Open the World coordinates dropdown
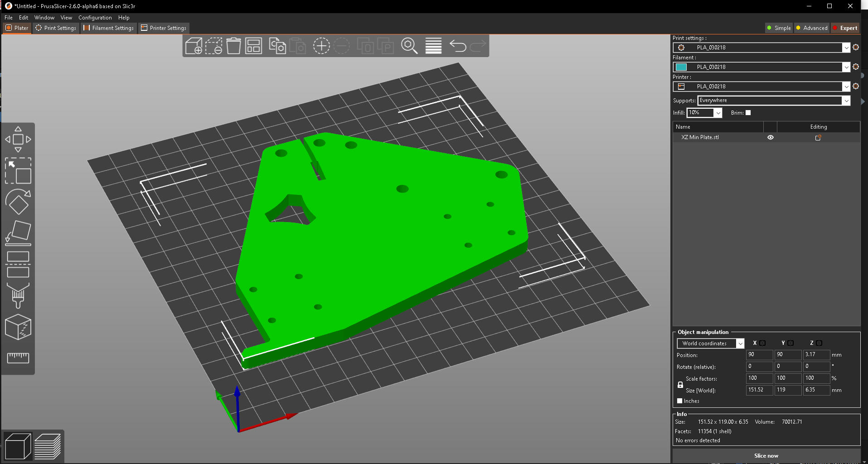 [x=710, y=343]
